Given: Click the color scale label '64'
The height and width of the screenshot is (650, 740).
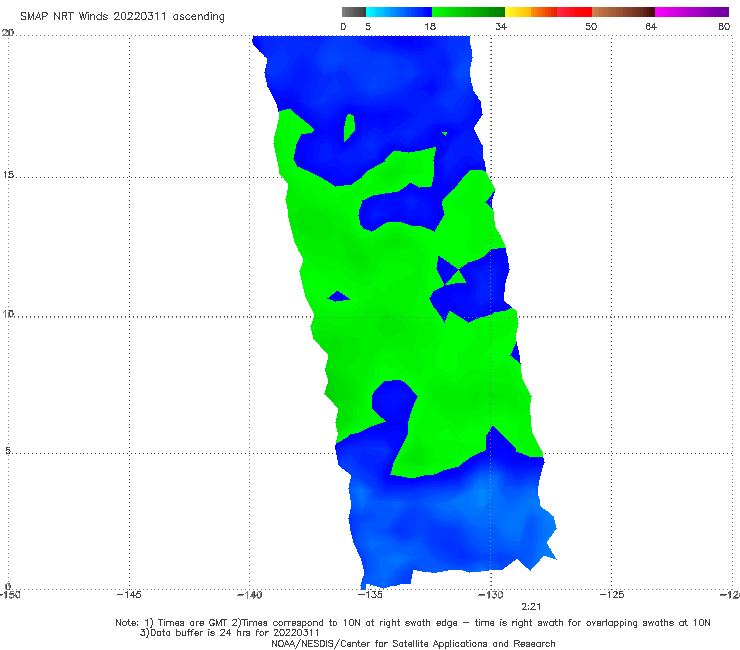Looking at the screenshot, I should pos(651,27).
